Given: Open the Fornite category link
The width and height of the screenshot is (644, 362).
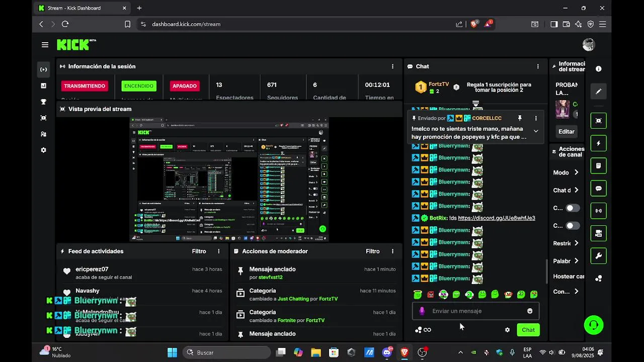Looking at the screenshot, I should coord(287,320).
